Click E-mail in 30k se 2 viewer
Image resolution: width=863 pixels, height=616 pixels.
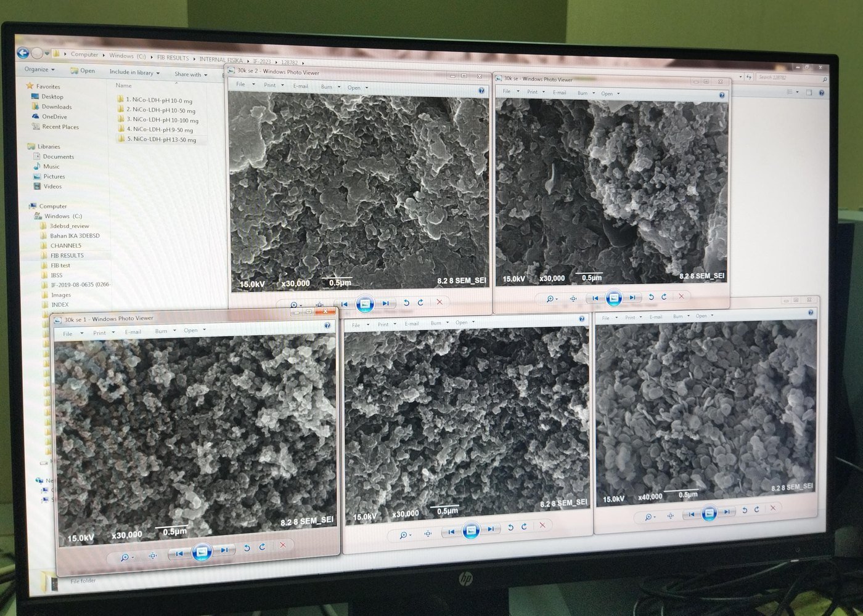(301, 86)
